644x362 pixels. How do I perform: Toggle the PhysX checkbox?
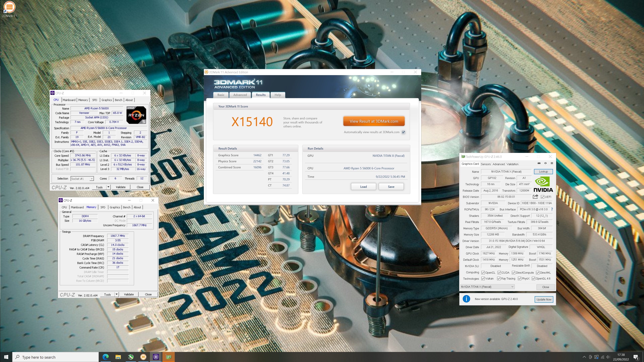point(519,279)
